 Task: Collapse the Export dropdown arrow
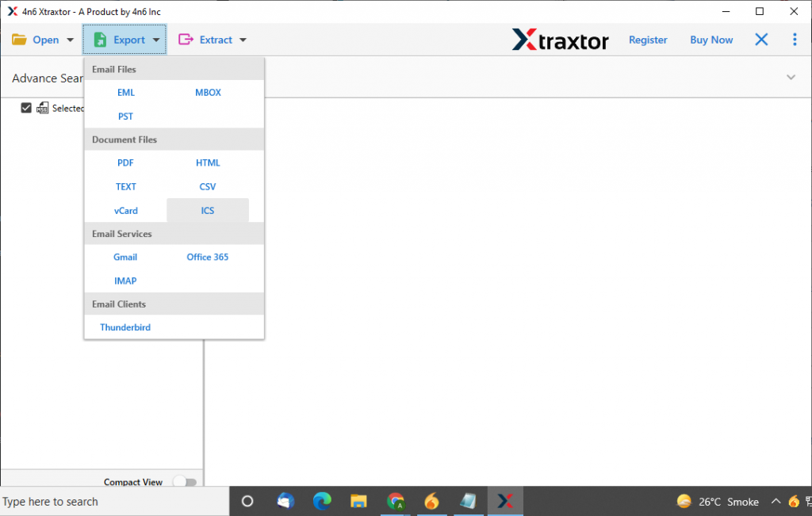pos(156,40)
